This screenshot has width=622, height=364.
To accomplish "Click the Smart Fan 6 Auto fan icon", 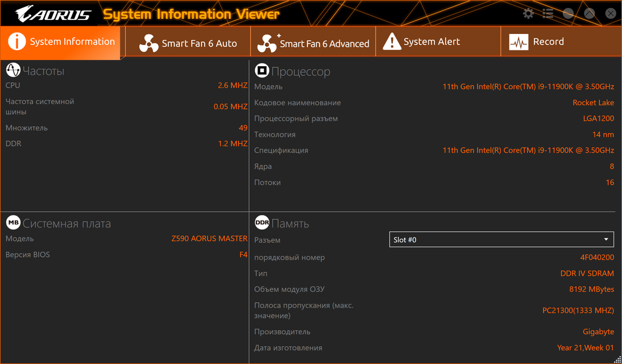I will (x=148, y=43).
